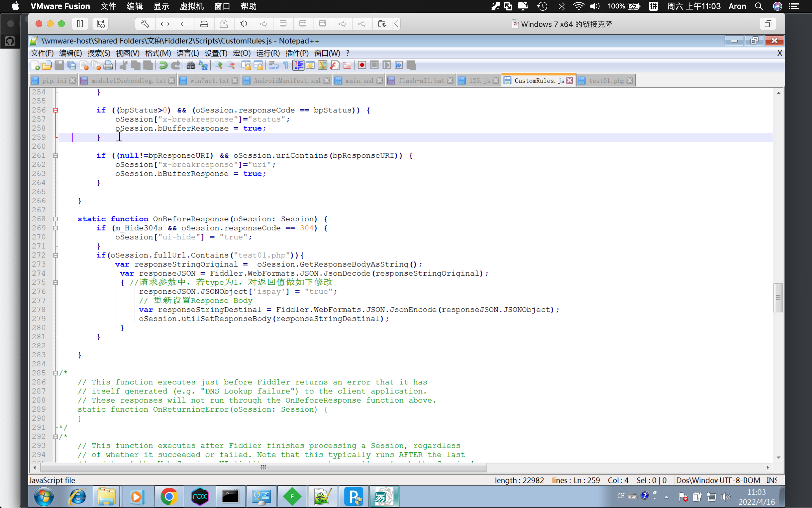Create a new file in Notepad++
Viewport: 812px width, 508px height.
pos(35,65)
